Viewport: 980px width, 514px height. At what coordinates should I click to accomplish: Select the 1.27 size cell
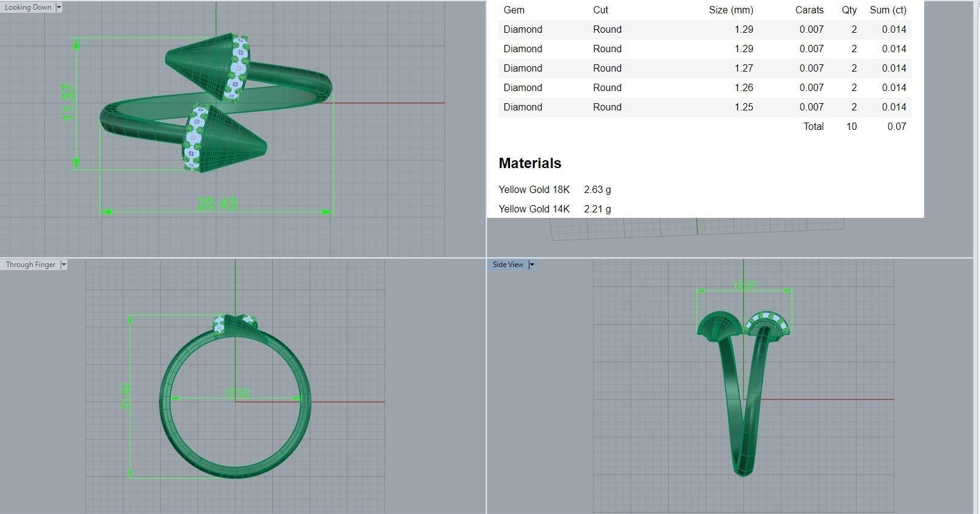click(x=743, y=68)
